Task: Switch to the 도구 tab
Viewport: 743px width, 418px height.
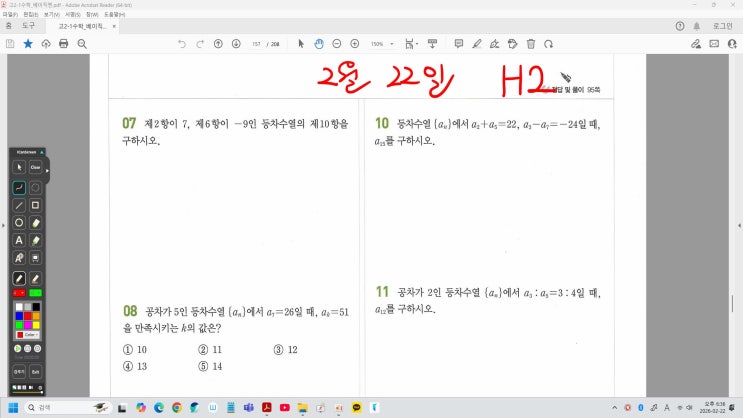Action: click(29, 26)
